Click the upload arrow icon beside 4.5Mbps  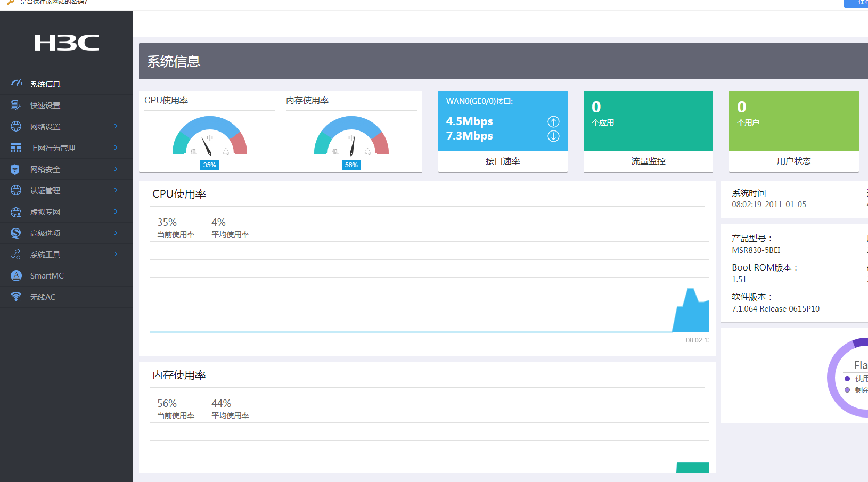[553, 121]
